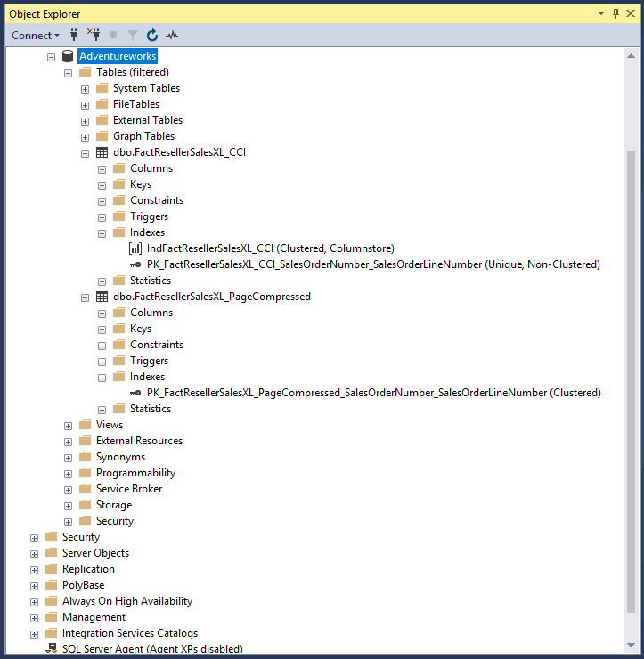Click the Disconnect plug icon
This screenshot has width=644, height=659.
pos(94,35)
